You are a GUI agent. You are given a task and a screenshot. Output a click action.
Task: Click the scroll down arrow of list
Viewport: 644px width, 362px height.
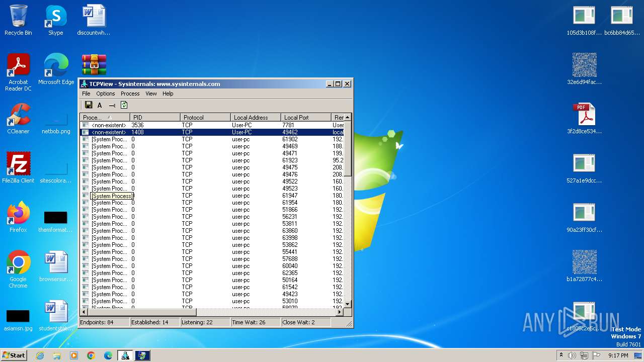[347, 304]
